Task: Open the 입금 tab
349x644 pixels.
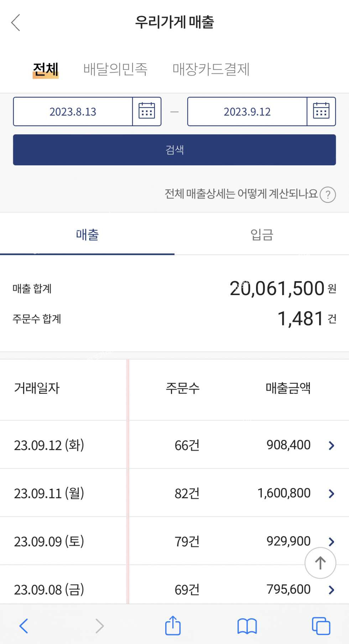Action: coord(262,235)
